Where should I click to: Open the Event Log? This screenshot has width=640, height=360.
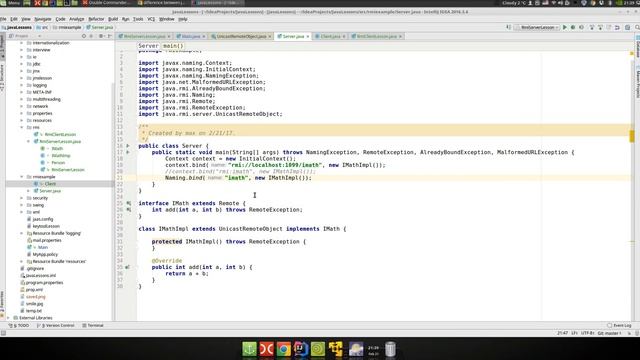point(619,325)
